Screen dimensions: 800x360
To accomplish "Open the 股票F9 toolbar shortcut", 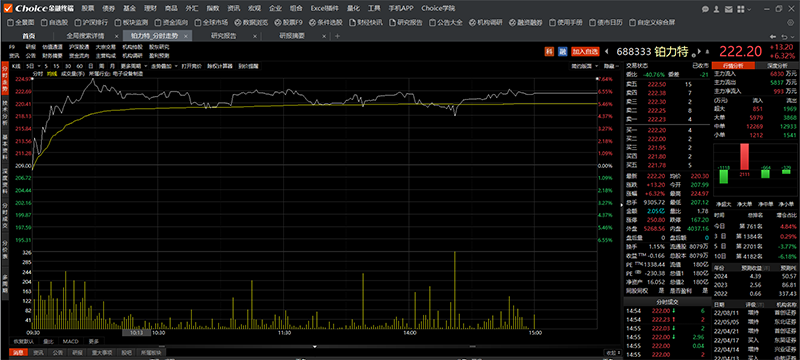I will click(x=289, y=22).
